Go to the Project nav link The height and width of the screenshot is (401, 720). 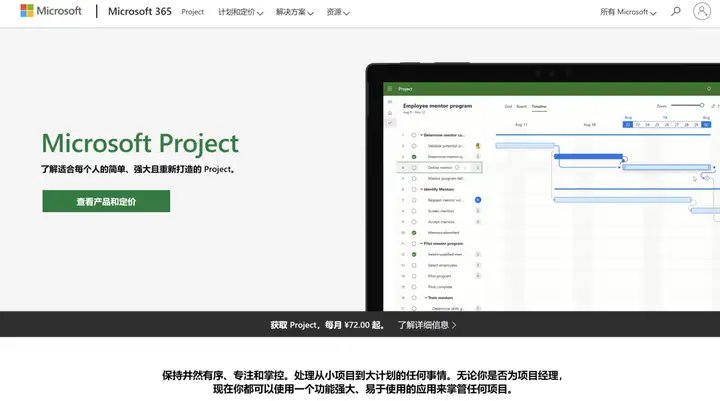(192, 12)
